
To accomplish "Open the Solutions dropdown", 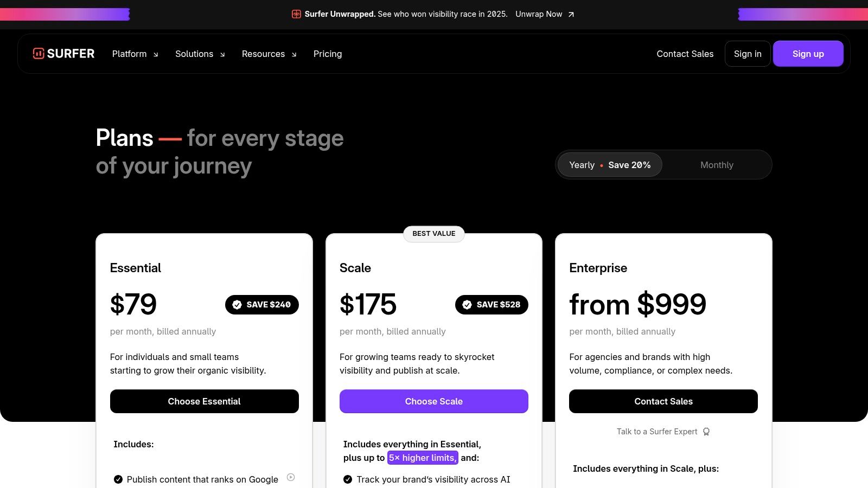I will [x=199, y=54].
